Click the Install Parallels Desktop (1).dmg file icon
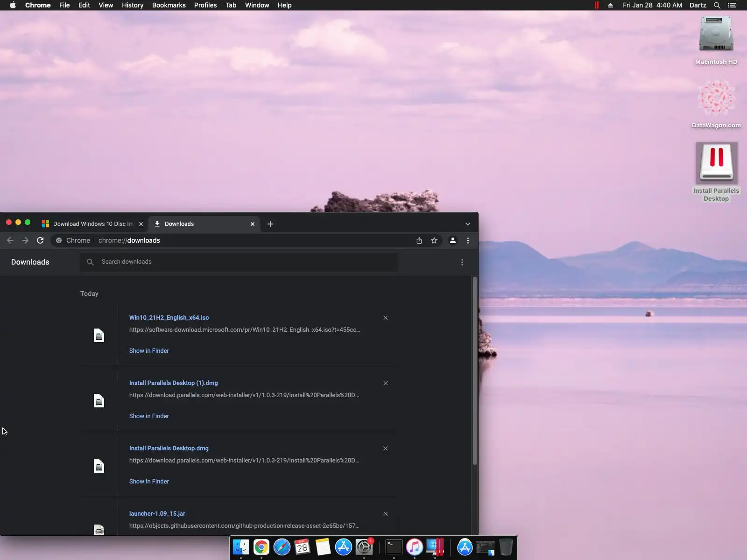 (x=99, y=401)
